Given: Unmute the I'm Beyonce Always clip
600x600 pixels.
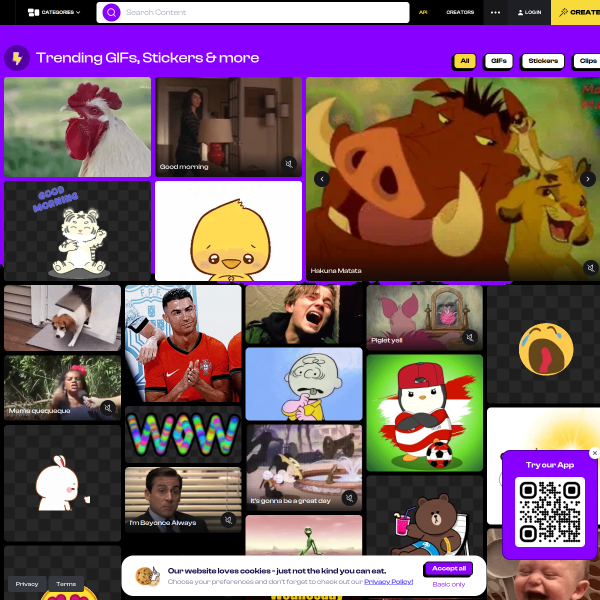Looking at the screenshot, I should [x=228, y=520].
